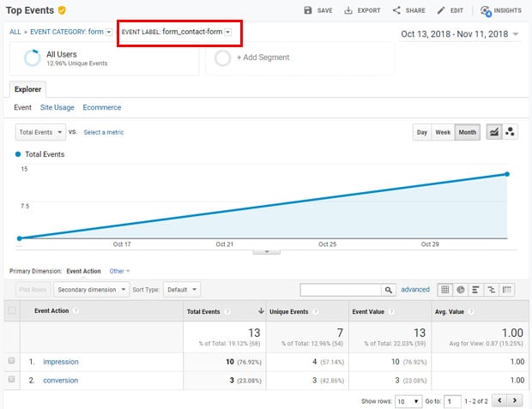Click the Event Value column header
The image size is (532, 409).
[368, 311]
